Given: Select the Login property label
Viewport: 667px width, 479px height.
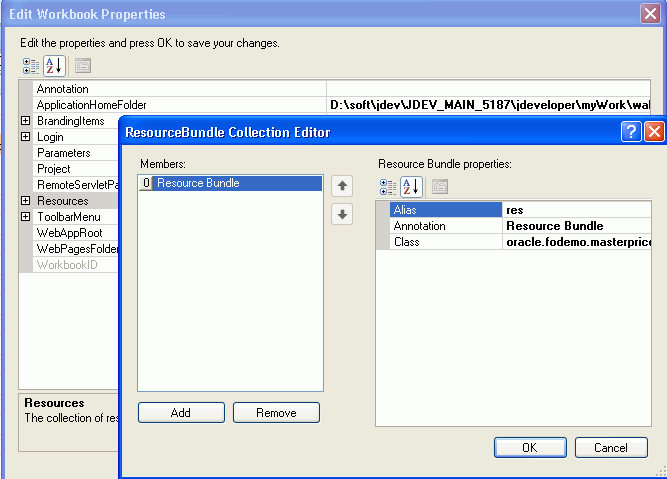Looking at the screenshot, I should tap(50, 137).
